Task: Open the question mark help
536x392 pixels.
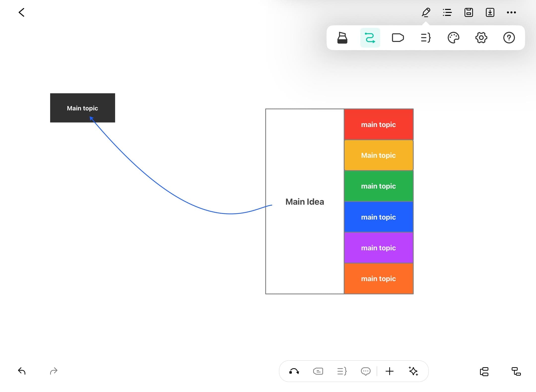Action: tap(509, 38)
